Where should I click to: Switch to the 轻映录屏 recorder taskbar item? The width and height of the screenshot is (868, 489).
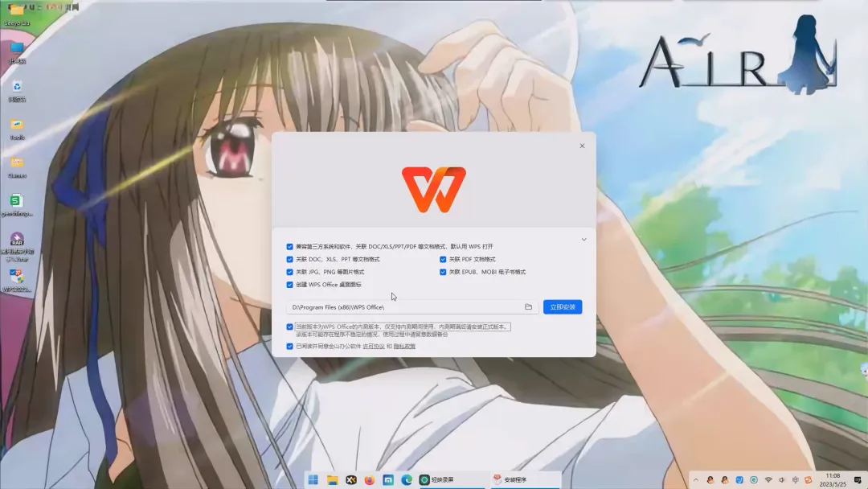click(x=451, y=479)
